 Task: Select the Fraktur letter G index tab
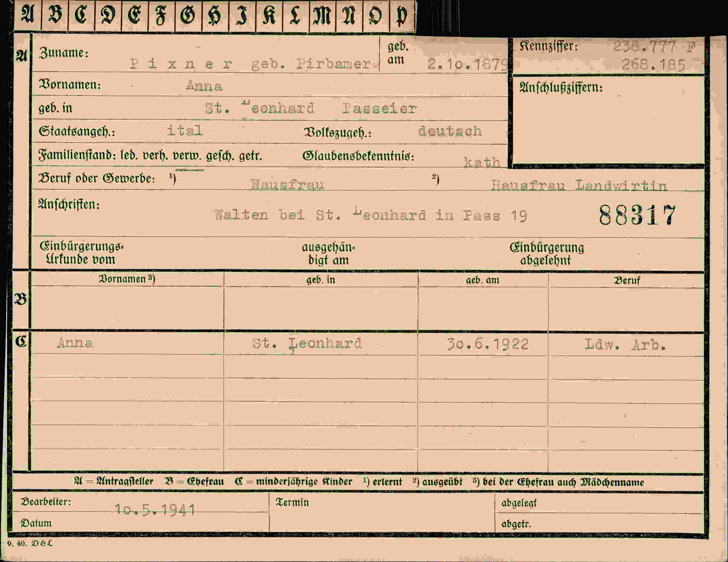pos(188,16)
